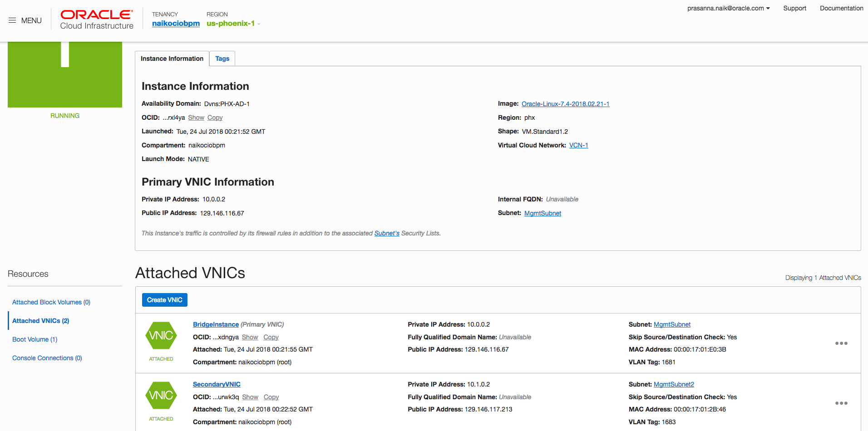The width and height of the screenshot is (868, 431).
Task: Select the Instance Information tab
Action: point(172,59)
